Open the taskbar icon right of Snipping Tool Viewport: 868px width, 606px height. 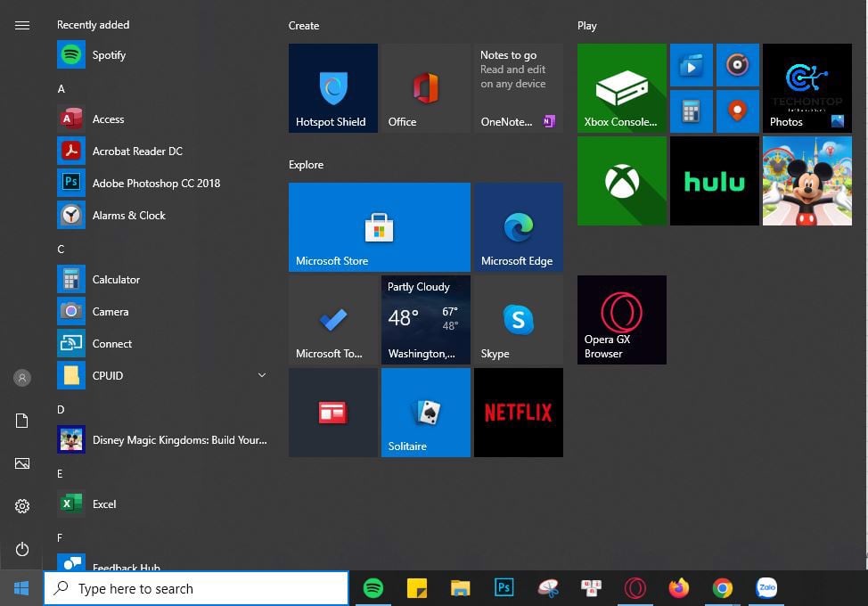coord(591,588)
